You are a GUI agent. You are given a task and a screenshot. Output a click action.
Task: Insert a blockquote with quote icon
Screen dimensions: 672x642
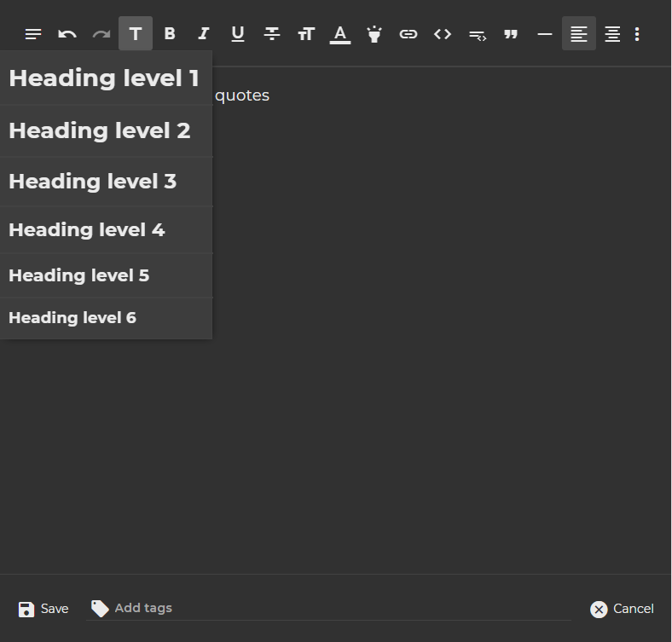pyautogui.click(x=511, y=34)
